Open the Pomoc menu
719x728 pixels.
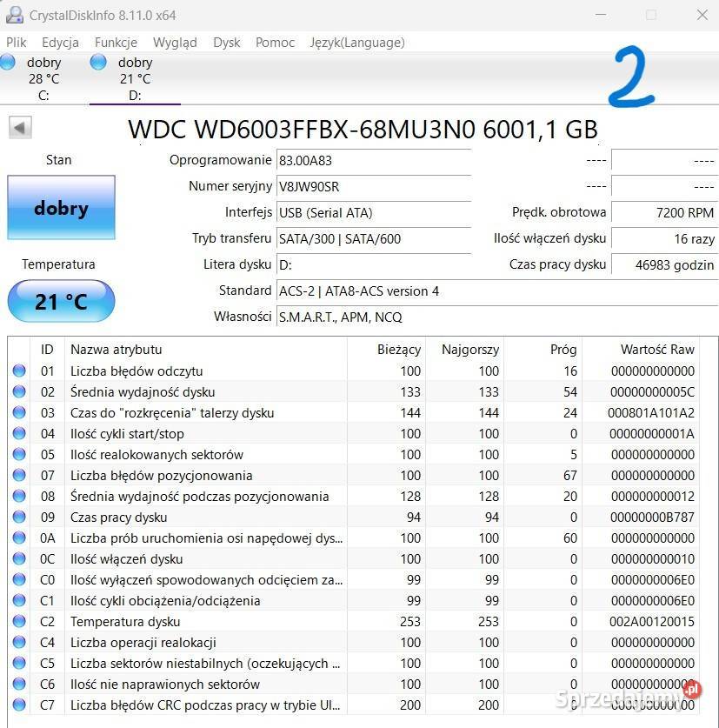(x=276, y=43)
